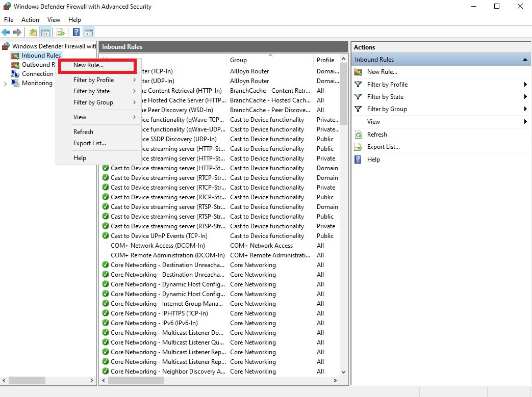This screenshot has height=397, width=532.
Task: Open the File menu
Action: (9, 20)
